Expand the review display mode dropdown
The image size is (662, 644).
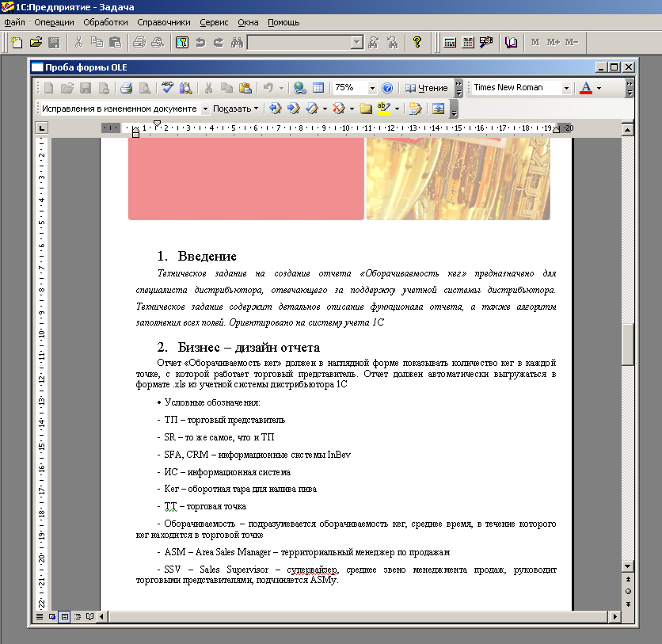pyautogui.click(x=205, y=109)
